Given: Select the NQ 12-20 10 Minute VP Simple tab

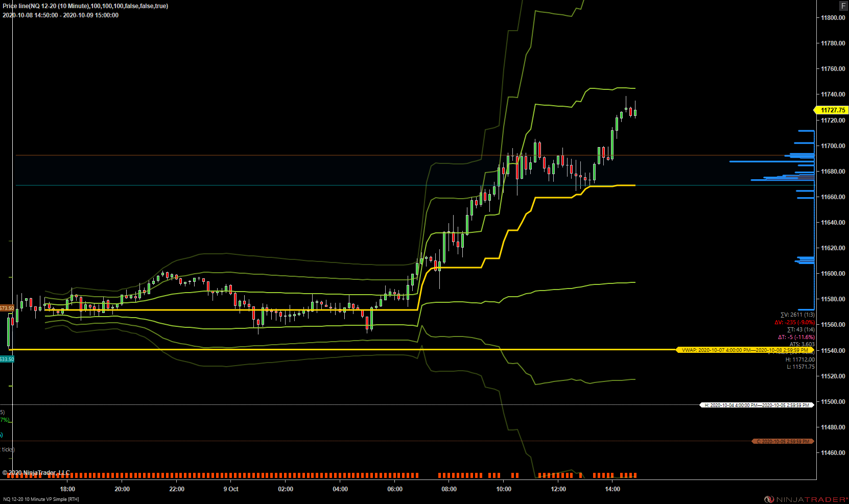Looking at the screenshot, I should pos(41,499).
